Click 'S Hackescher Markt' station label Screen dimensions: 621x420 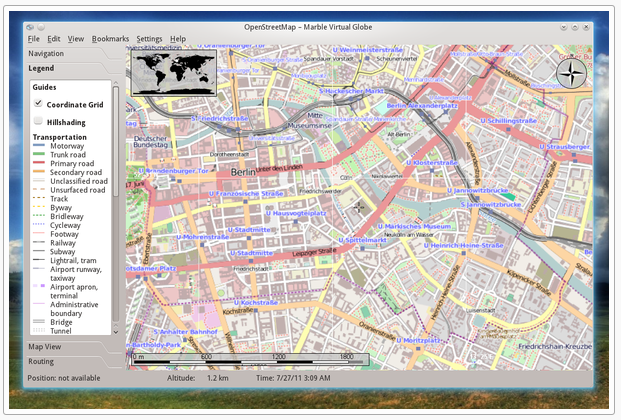click(351, 91)
